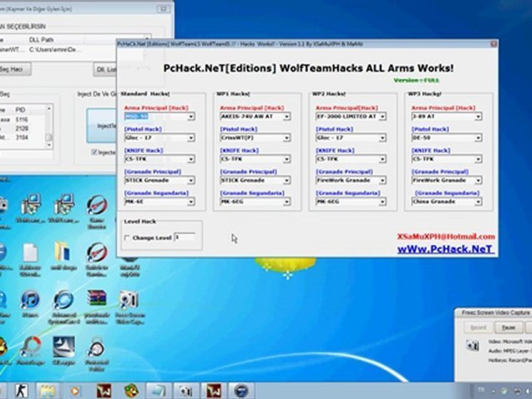This screenshot has height=399, width=532.
Task: Close the PcHack.NeT WolfTeamHacks window
Action: click(x=494, y=44)
